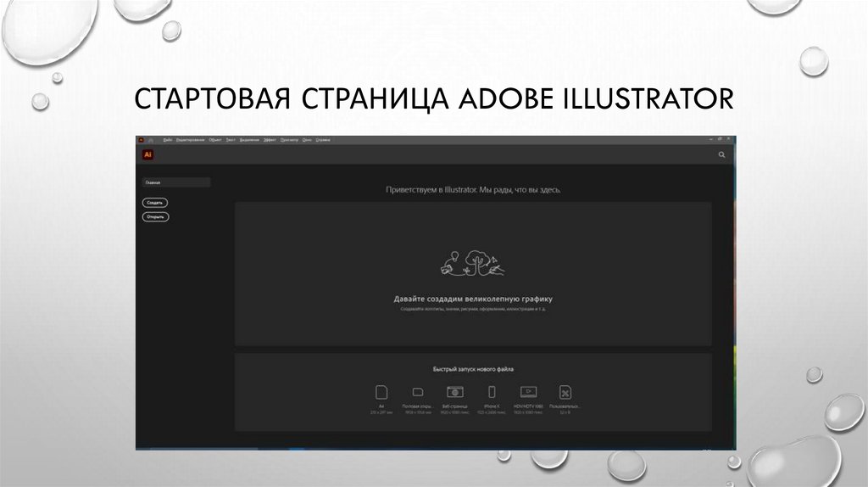This screenshot has width=868, height=487.
Task: Open the Объект menu
Action: tap(215, 140)
